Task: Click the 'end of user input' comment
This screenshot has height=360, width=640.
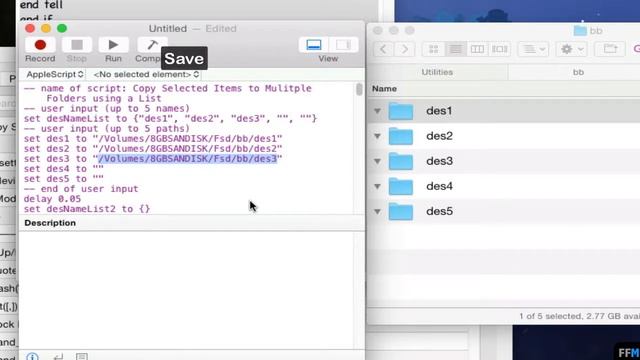Action: [81, 189]
